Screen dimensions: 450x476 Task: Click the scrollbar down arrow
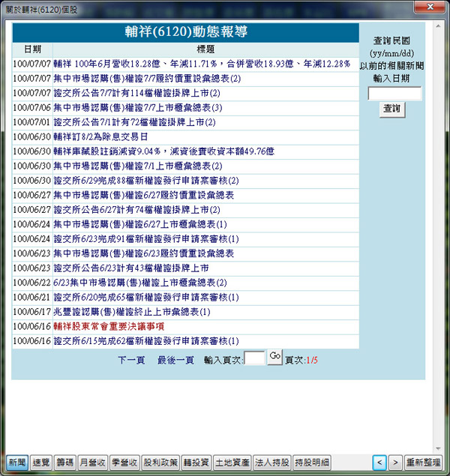438,448
